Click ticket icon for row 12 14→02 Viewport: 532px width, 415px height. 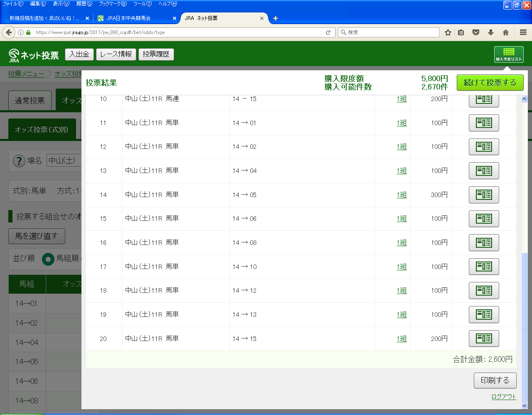coord(484,147)
